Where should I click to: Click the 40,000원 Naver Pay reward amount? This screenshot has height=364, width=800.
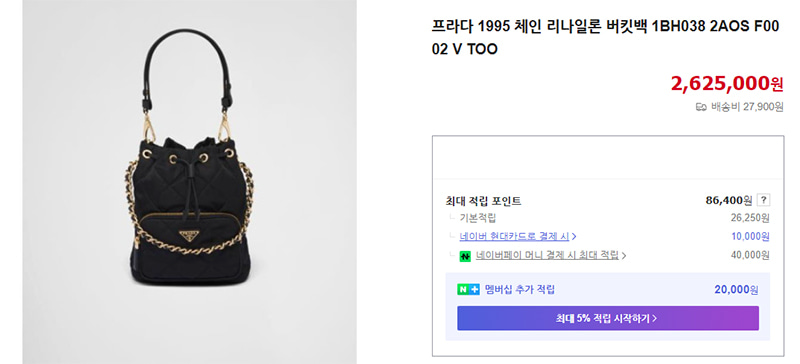tap(749, 255)
